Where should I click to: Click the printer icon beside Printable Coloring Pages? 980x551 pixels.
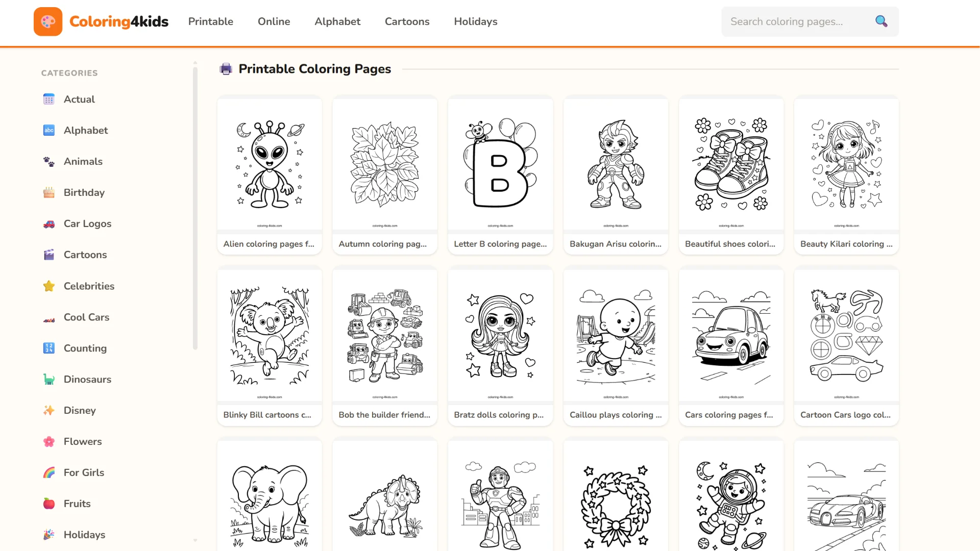(226, 69)
